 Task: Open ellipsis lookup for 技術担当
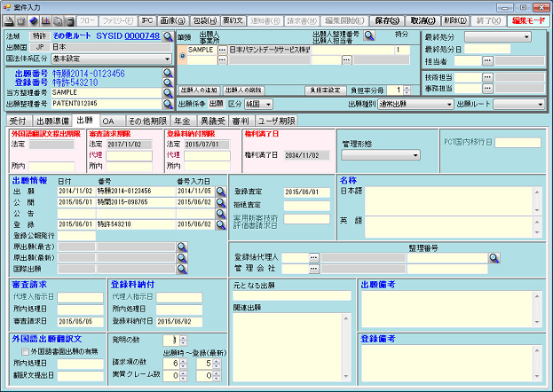(487, 77)
